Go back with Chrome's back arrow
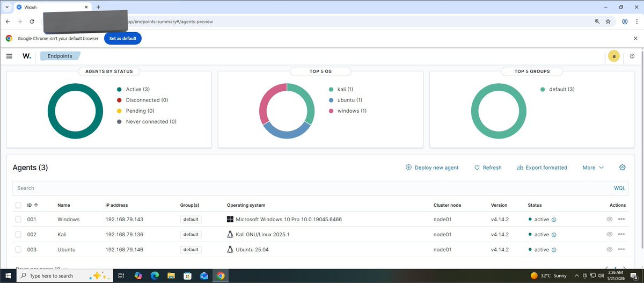Image resolution: width=644 pixels, height=283 pixels. point(8,21)
